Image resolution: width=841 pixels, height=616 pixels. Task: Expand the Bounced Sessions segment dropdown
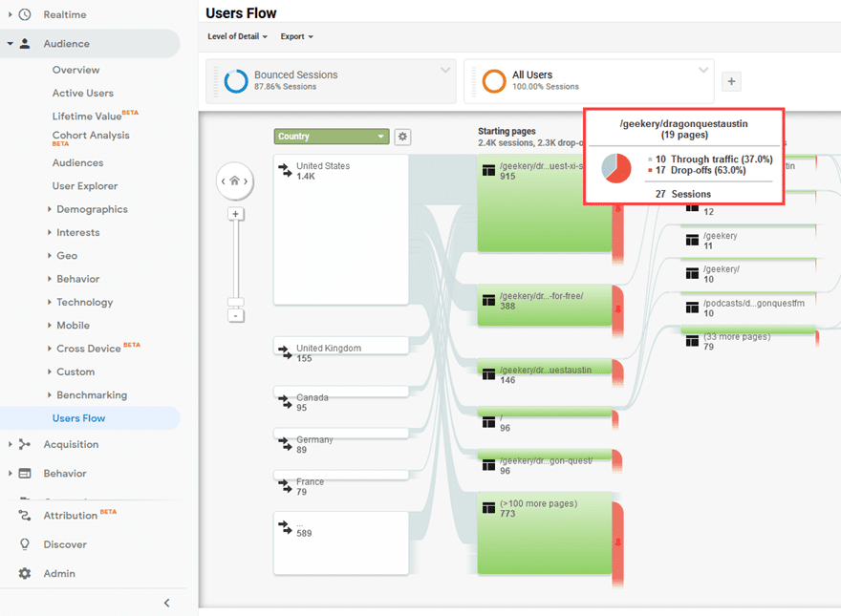(x=445, y=70)
